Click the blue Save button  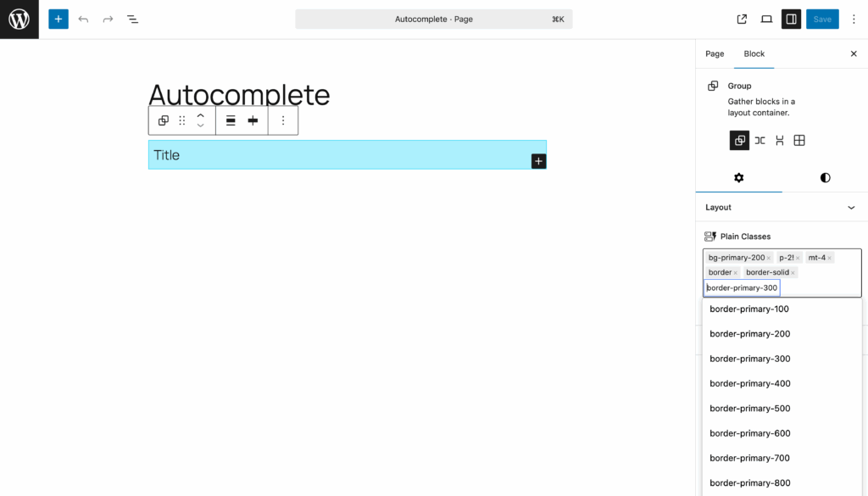click(x=822, y=19)
